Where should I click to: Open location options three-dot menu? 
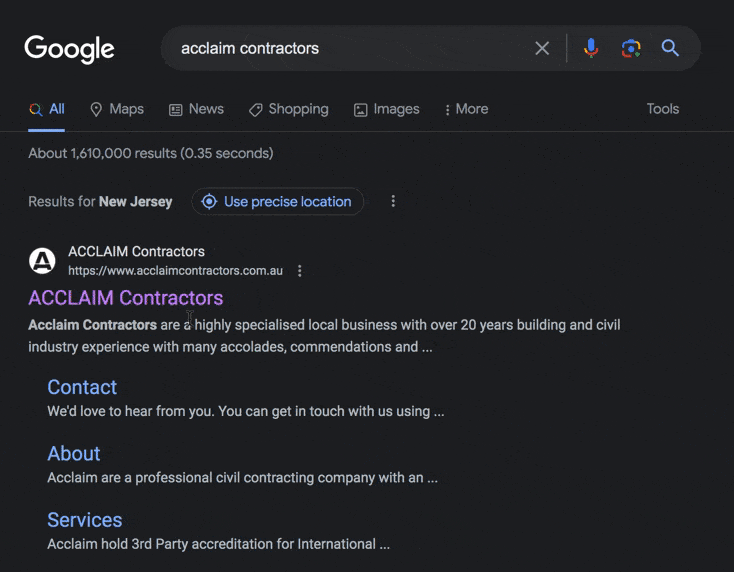(x=393, y=201)
